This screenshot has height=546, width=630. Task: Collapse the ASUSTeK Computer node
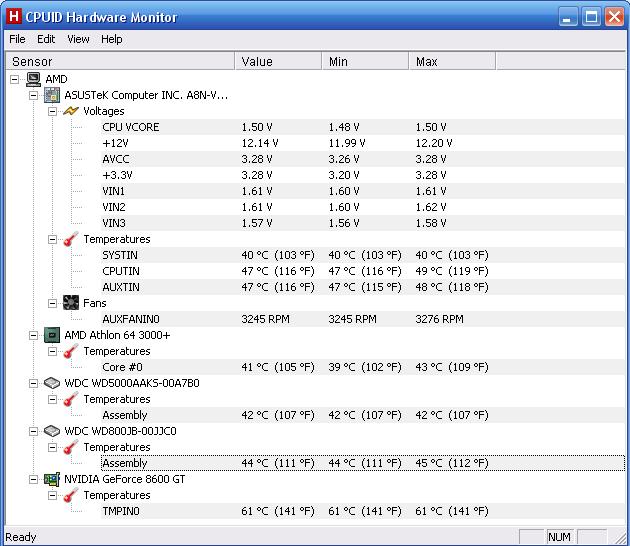pos(33,95)
